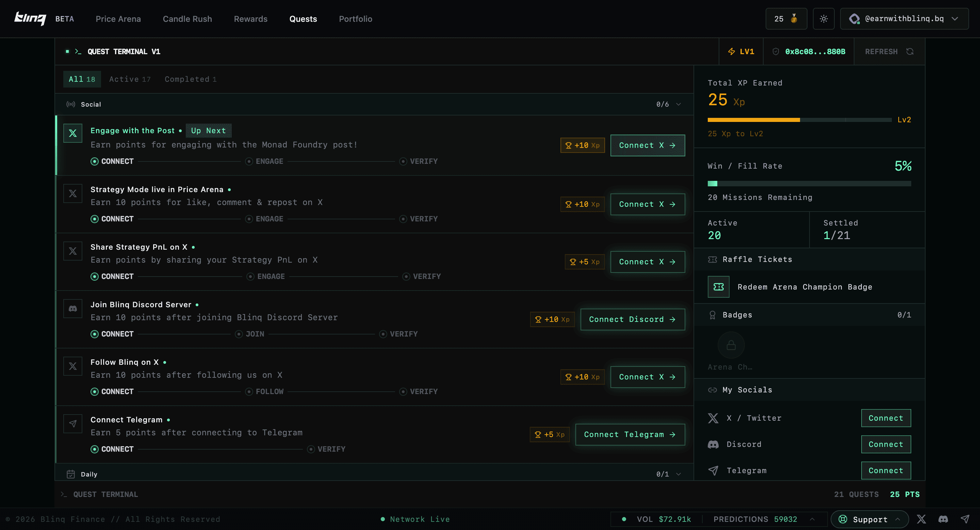Click the Discord icon beside Join Blinq Discord Server
980x530 pixels.
click(73, 308)
